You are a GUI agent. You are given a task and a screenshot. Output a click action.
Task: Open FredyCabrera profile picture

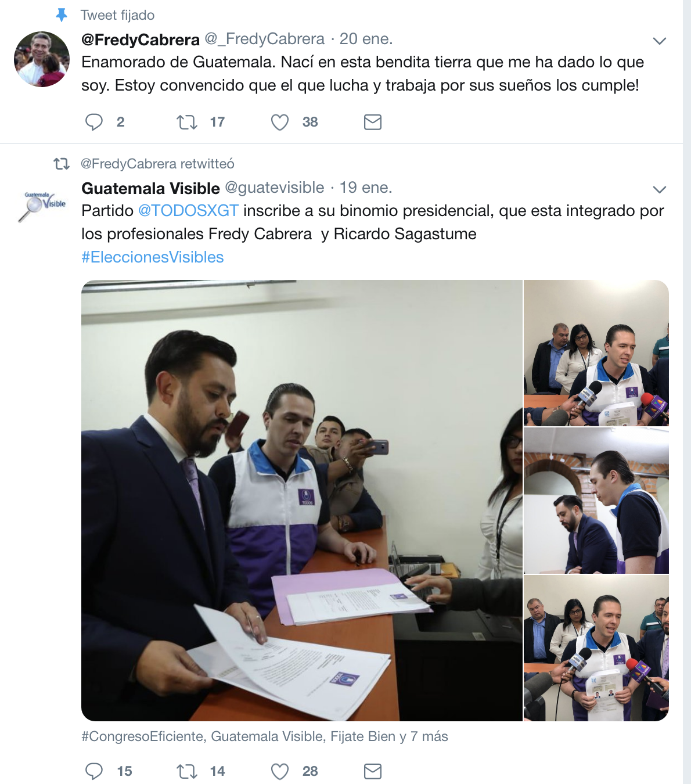coord(42,59)
